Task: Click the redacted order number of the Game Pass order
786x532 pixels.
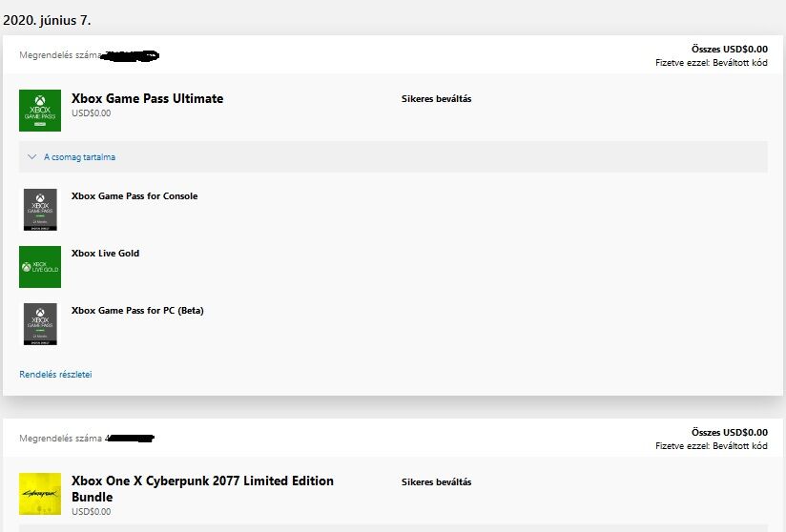Action: click(131, 55)
